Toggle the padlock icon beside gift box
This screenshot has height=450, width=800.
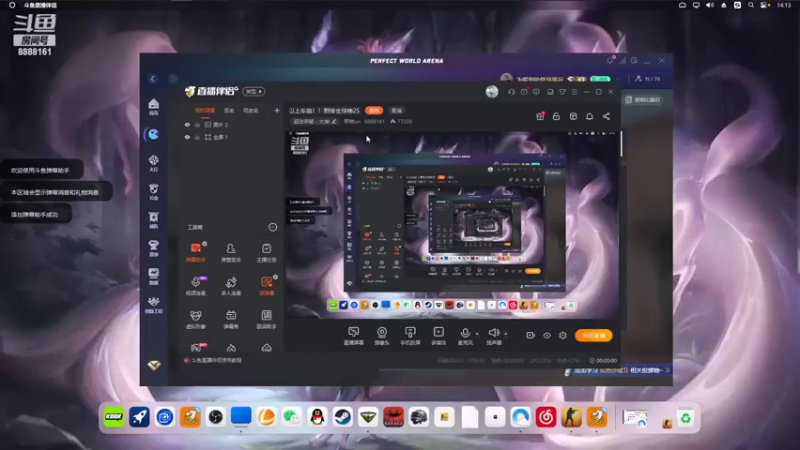click(x=556, y=116)
